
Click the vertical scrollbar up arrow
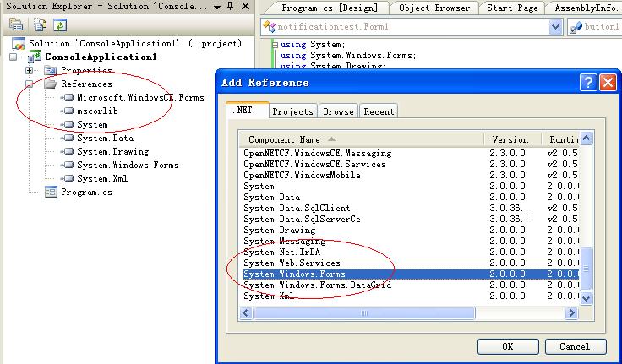pyautogui.click(x=586, y=139)
